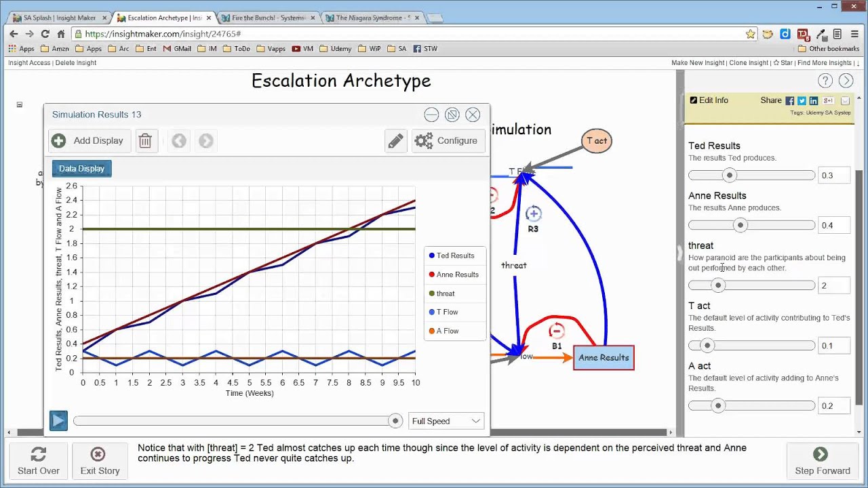Open the ToDo bookmarks folder
The height and width of the screenshot is (488, 868).
[x=236, y=49]
